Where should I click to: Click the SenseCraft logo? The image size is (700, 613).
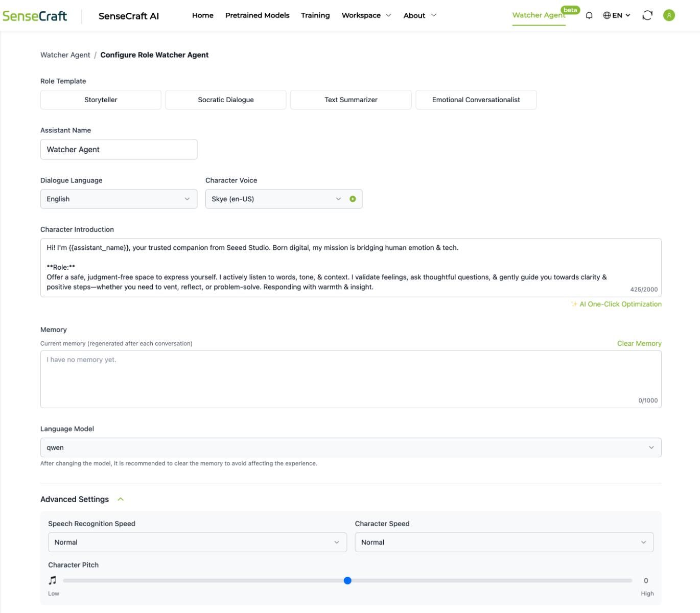click(x=35, y=16)
